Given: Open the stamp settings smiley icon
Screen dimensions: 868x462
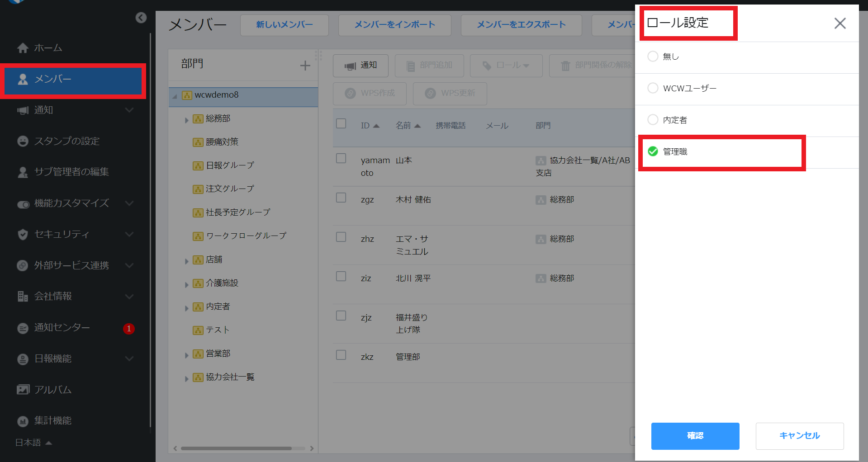Looking at the screenshot, I should point(23,141).
